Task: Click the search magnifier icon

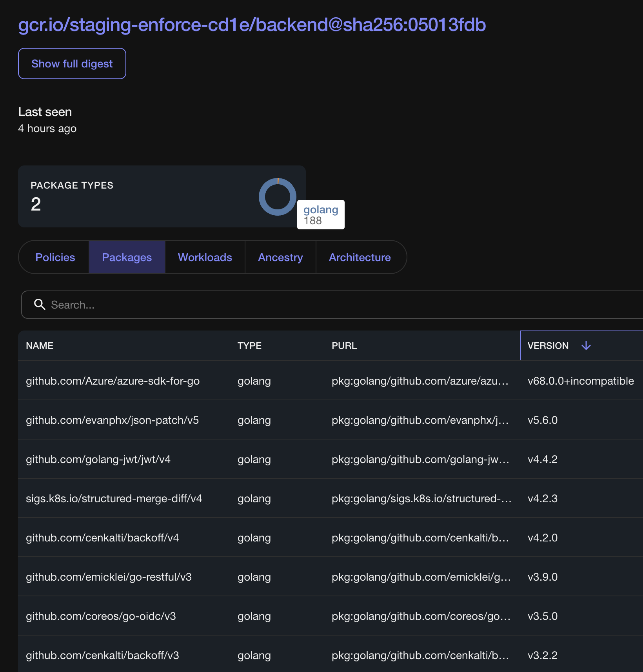Action: coord(40,305)
